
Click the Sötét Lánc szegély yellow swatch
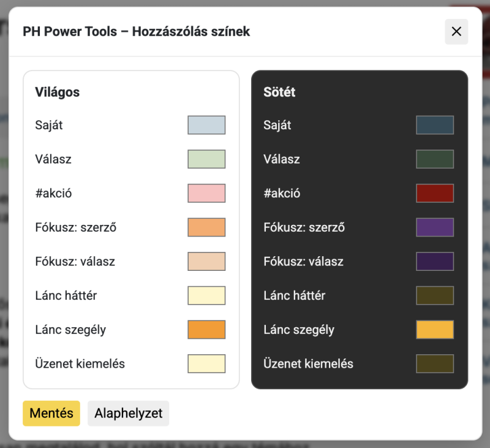pos(435,330)
